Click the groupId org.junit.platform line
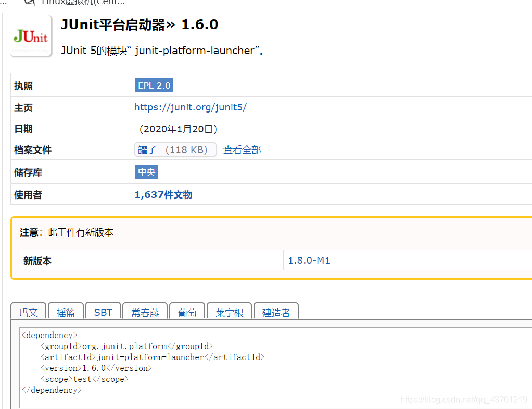The image size is (532, 409). pyautogui.click(x=126, y=346)
